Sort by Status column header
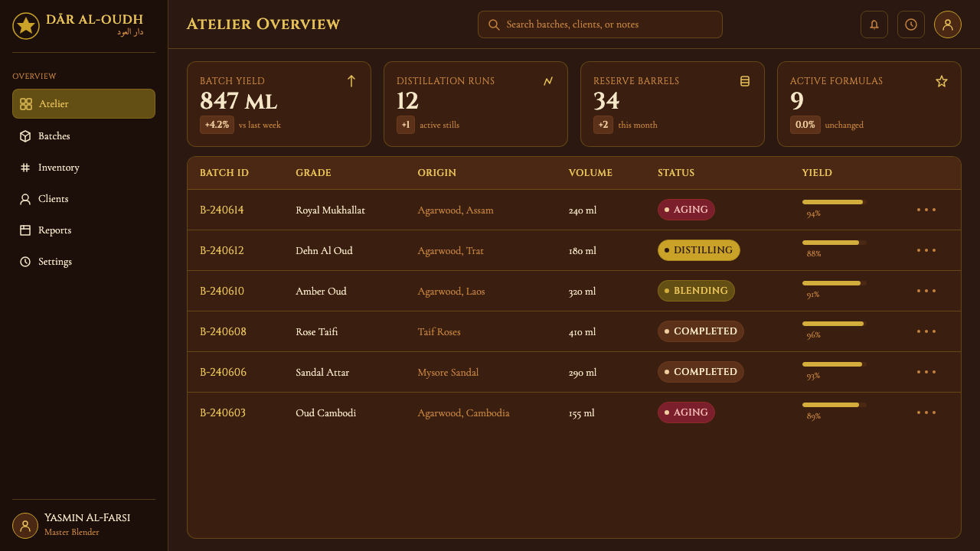This screenshot has height=551, width=980. coord(676,173)
